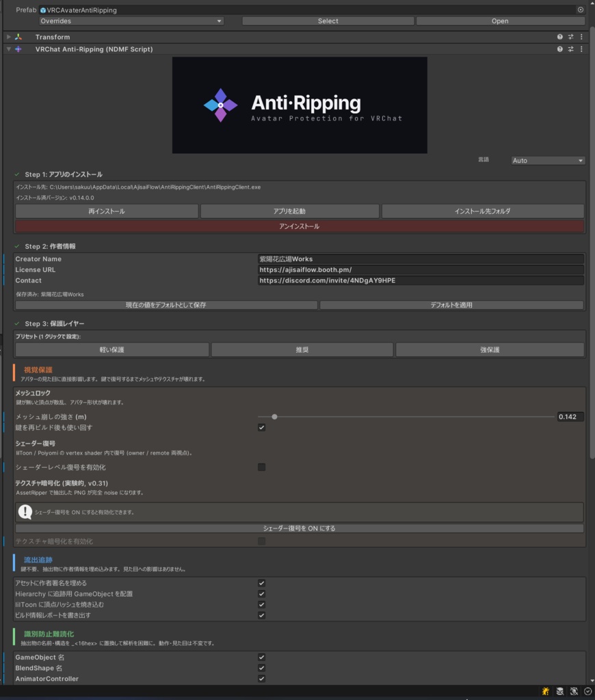Click the アプリを起動 button

point(289,211)
